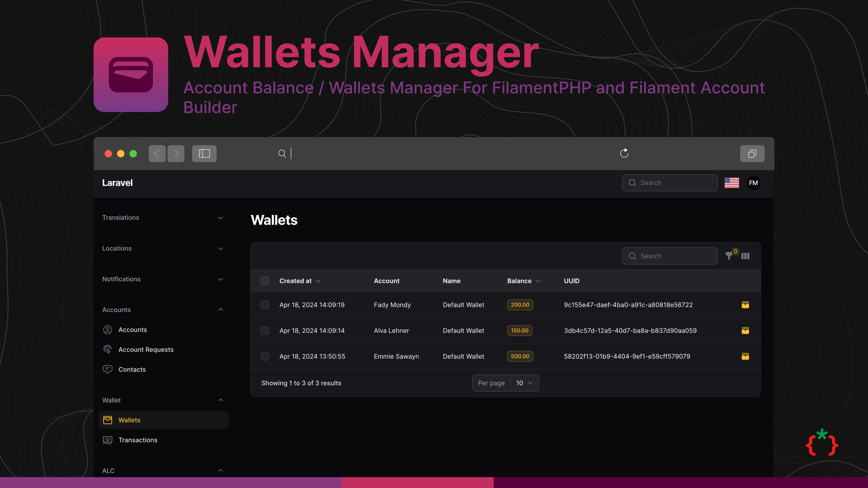The image size is (868, 488).
Task: Open the table filter funnel icon
Action: coord(729,256)
